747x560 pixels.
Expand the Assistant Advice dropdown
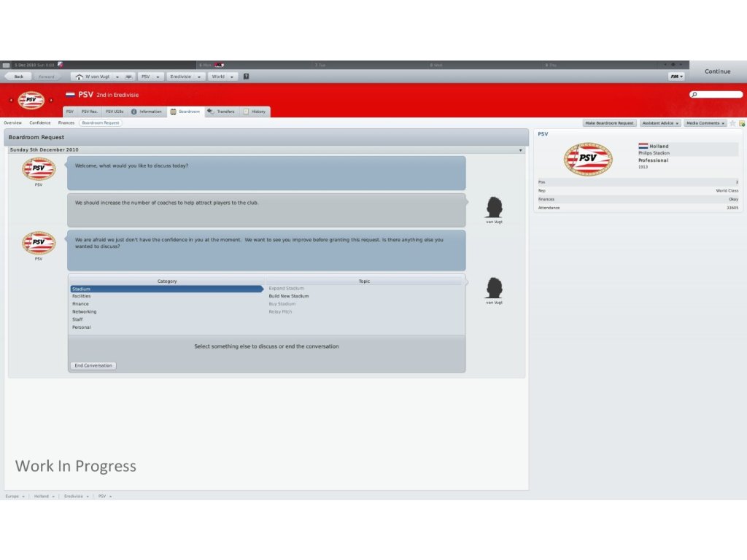(x=660, y=123)
